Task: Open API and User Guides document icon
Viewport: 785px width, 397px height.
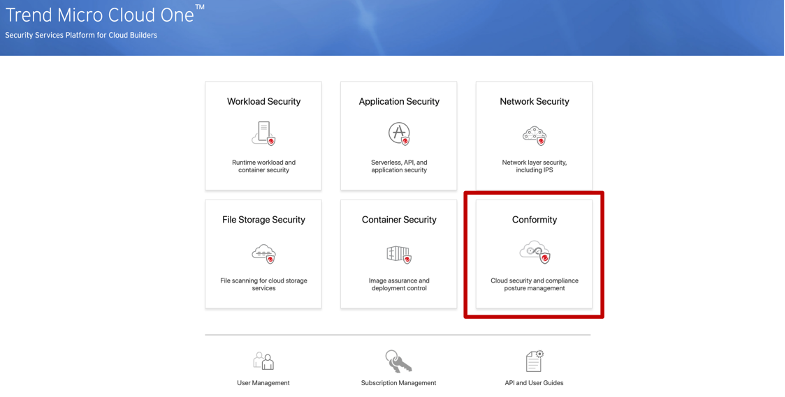Action: (534, 361)
